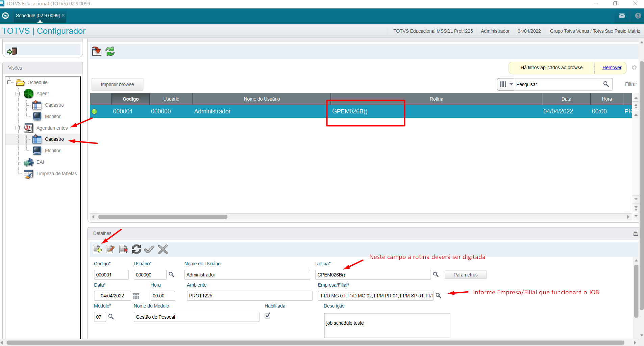Open Monitor under Agent
Image resolution: width=644 pixels, height=346 pixels.
(52, 116)
